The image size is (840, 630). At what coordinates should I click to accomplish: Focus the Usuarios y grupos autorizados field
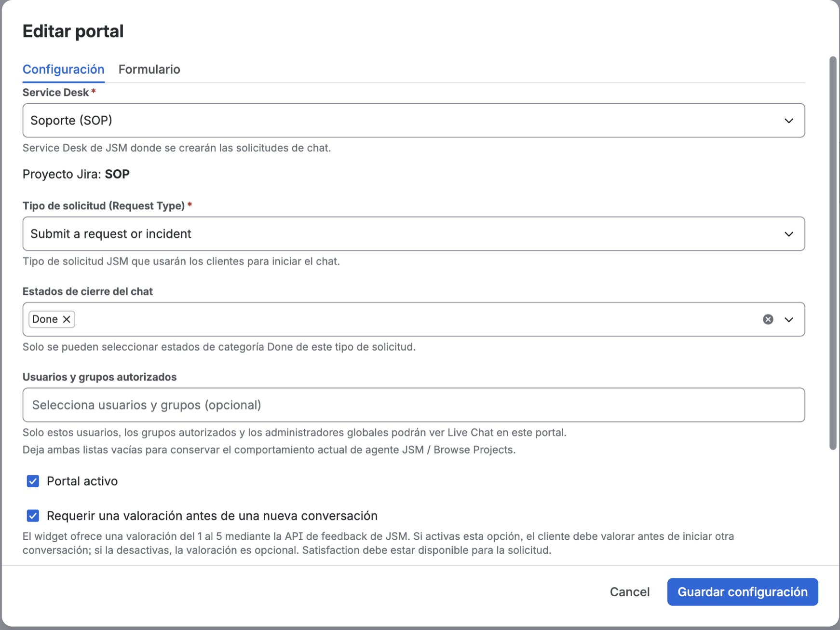tap(414, 405)
